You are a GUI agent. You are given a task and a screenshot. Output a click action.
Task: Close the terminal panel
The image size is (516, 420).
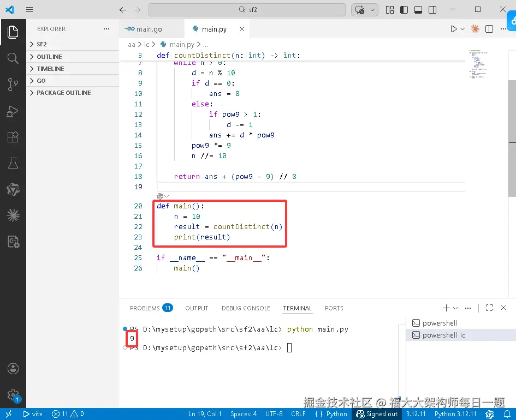coord(503,308)
